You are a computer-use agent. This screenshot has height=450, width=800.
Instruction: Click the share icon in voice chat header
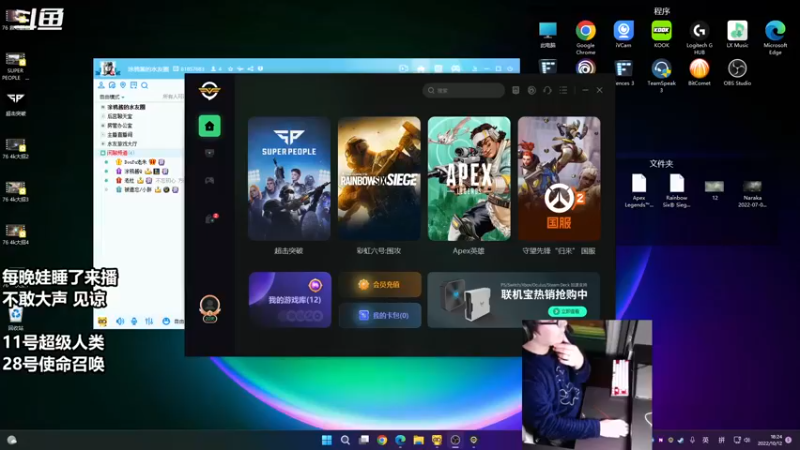pos(251,68)
